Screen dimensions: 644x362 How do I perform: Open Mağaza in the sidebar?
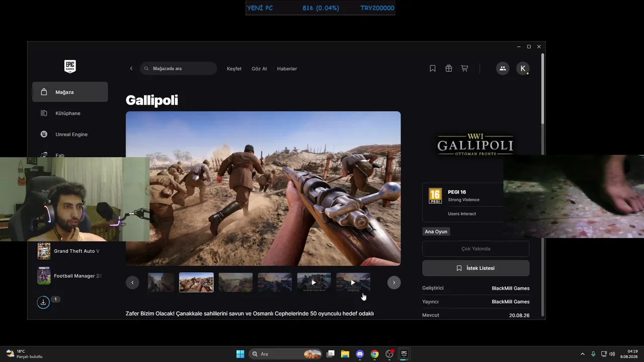point(70,92)
